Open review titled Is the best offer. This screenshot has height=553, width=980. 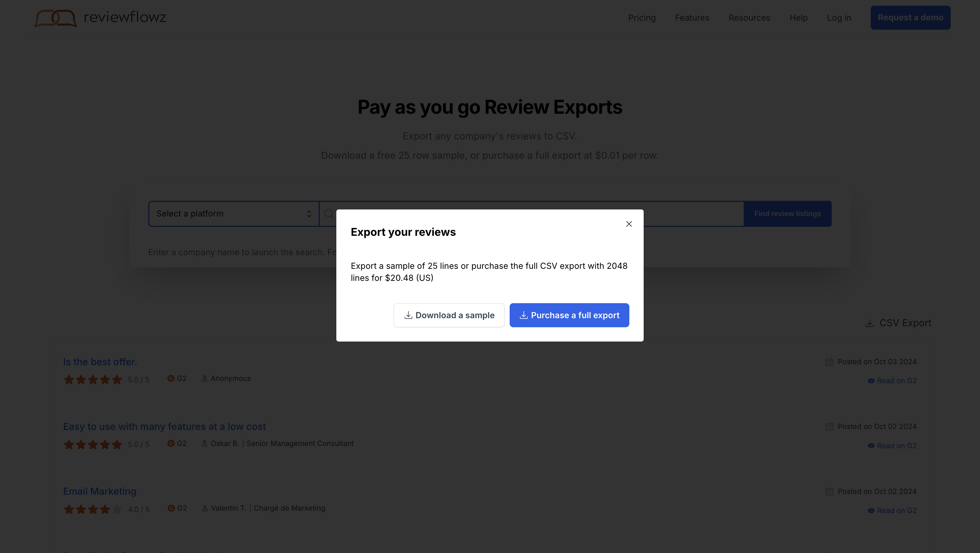click(x=100, y=362)
